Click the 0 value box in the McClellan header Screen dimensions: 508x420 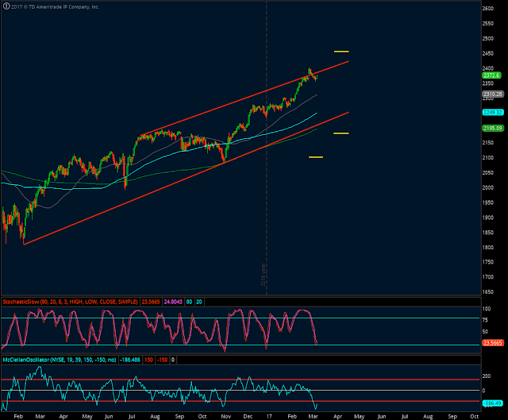tap(173, 360)
